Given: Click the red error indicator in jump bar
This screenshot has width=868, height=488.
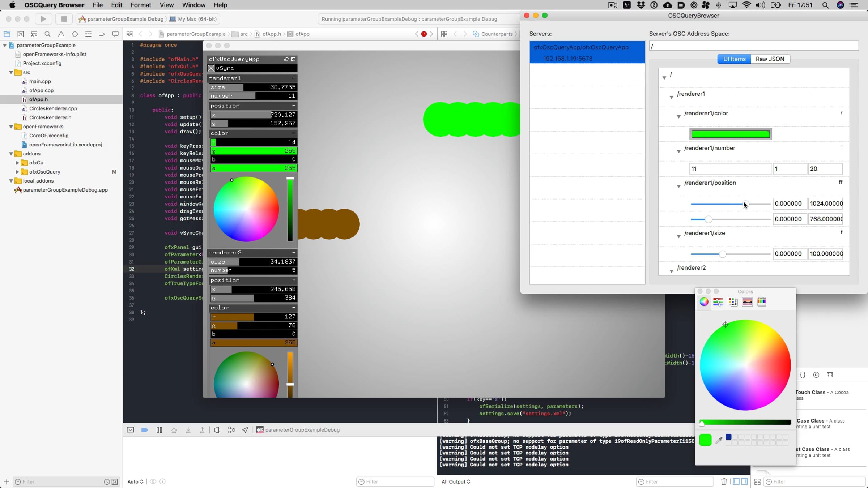Looking at the screenshot, I should tap(424, 34).
